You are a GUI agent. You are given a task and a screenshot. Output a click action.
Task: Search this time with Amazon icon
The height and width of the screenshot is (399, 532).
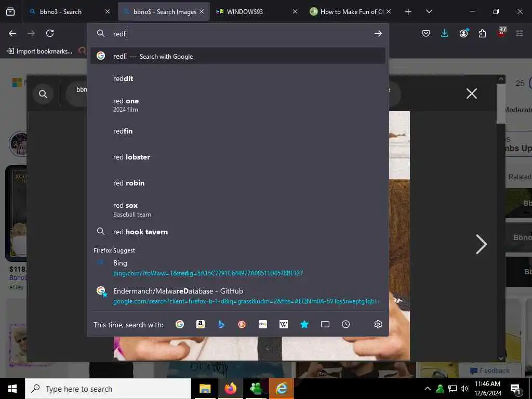click(201, 324)
